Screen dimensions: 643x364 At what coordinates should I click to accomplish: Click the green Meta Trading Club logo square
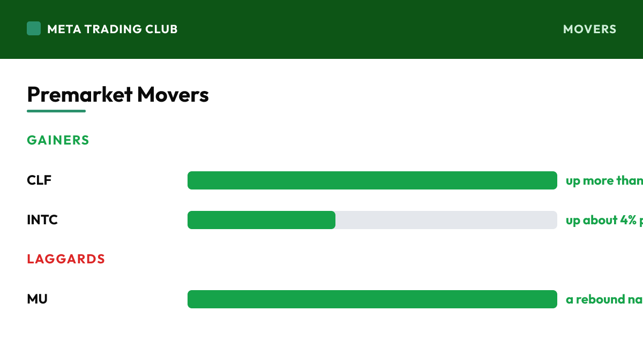(x=34, y=28)
